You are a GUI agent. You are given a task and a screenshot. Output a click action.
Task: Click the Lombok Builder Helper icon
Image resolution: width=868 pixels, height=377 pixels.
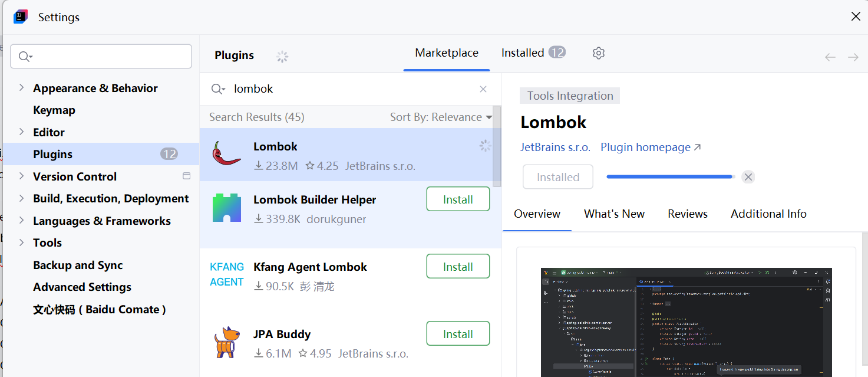(227, 208)
